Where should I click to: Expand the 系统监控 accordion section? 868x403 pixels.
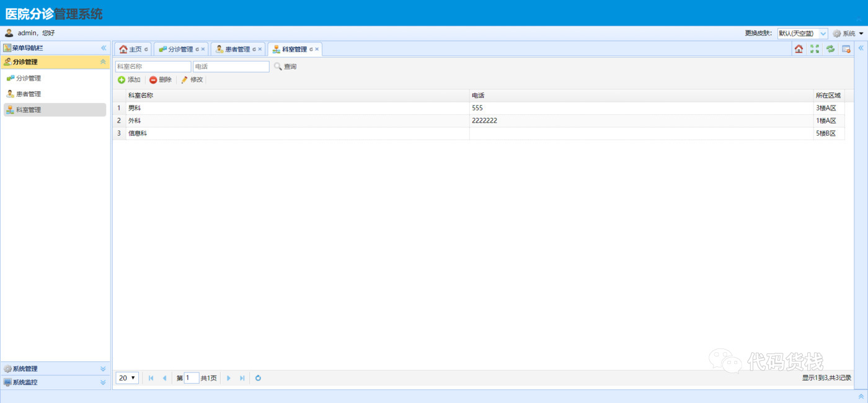(103, 383)
